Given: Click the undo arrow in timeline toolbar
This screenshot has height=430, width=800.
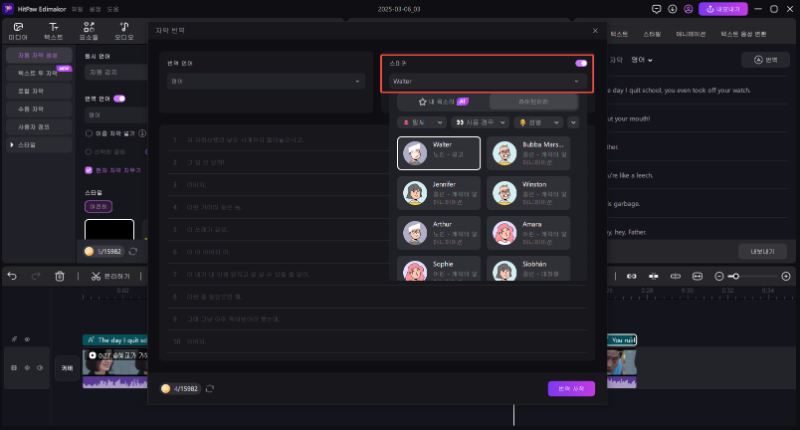Looking at the screenshot, I should [x=12, y=276].
